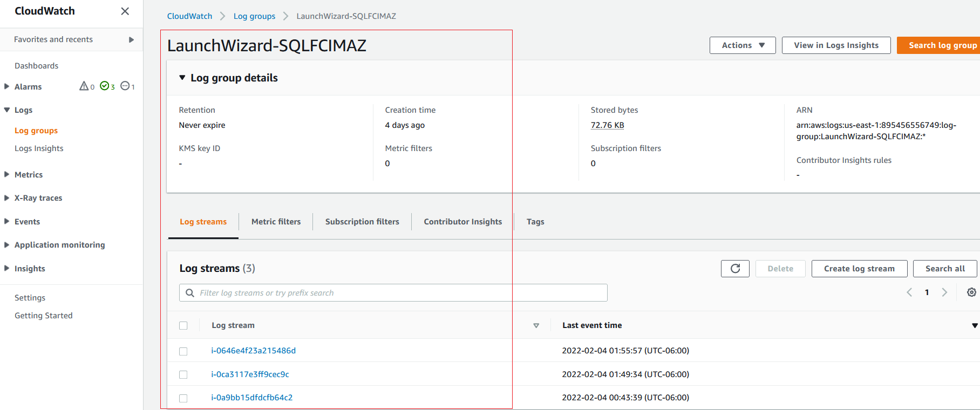Open log stream i-0646e4f23a215486d
Image resolution: width=980 pixels, height=410 pixels.
click(x=253, y=351)
